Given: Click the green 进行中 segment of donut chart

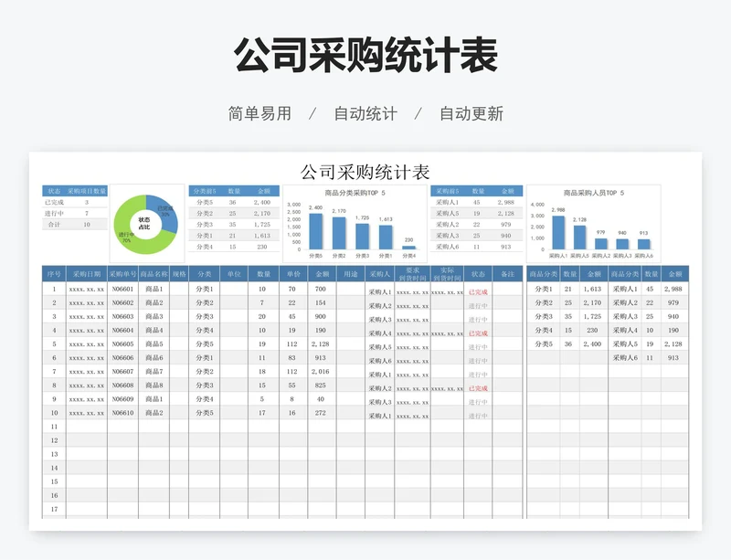Looking at the screenshot, I should 128,233.
